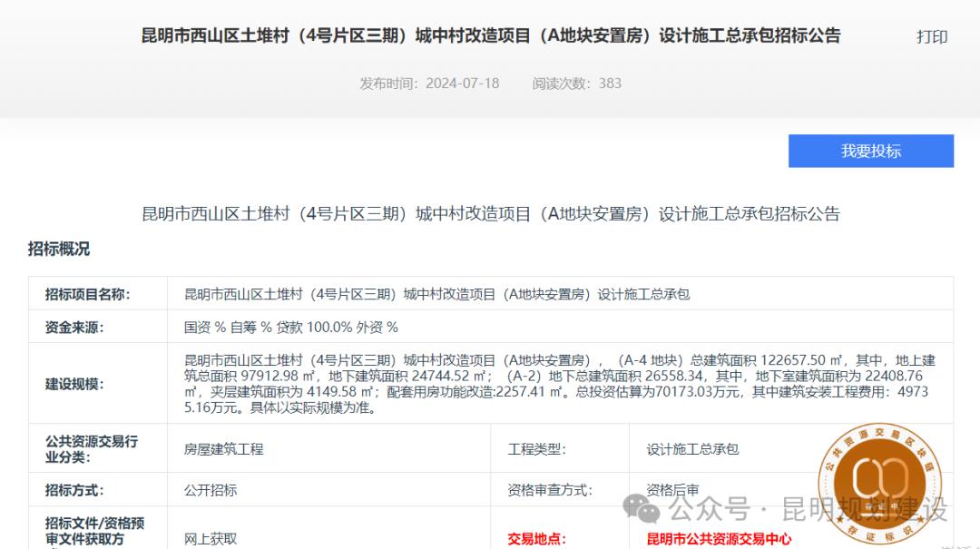Click the bold announcement title at page top
This screenshot has height=549, width=980.
491,35
